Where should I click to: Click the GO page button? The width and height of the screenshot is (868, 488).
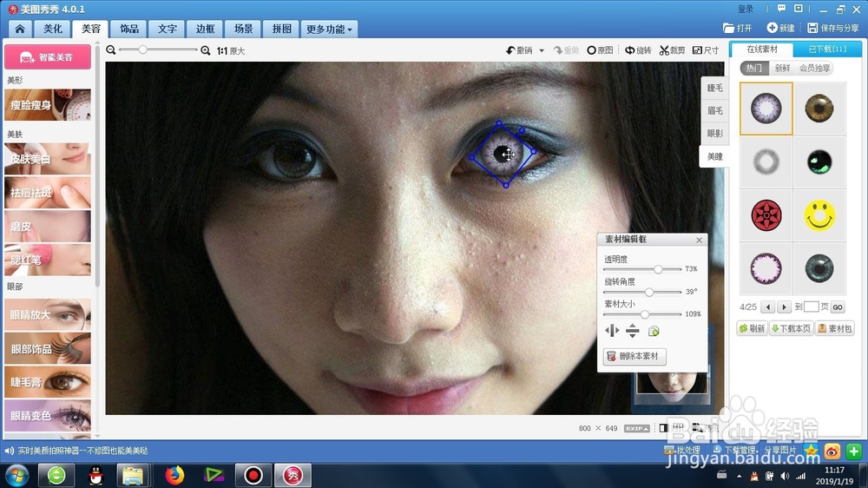pos(838,307)
